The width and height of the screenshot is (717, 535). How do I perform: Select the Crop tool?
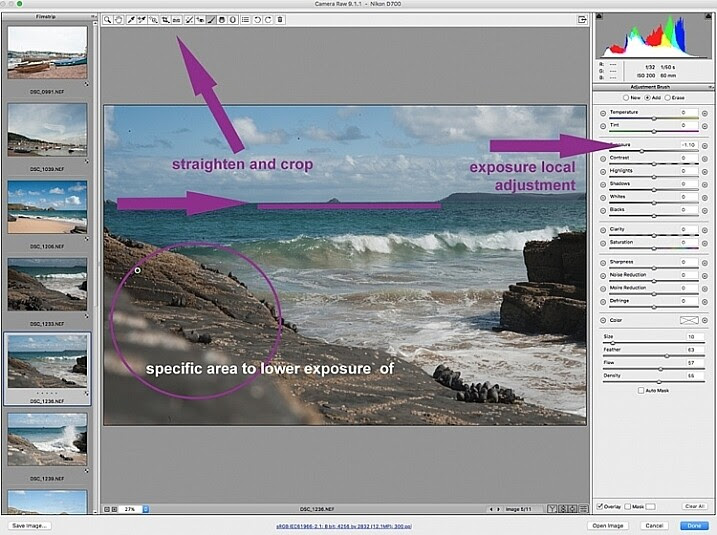(x=165, y=20)
